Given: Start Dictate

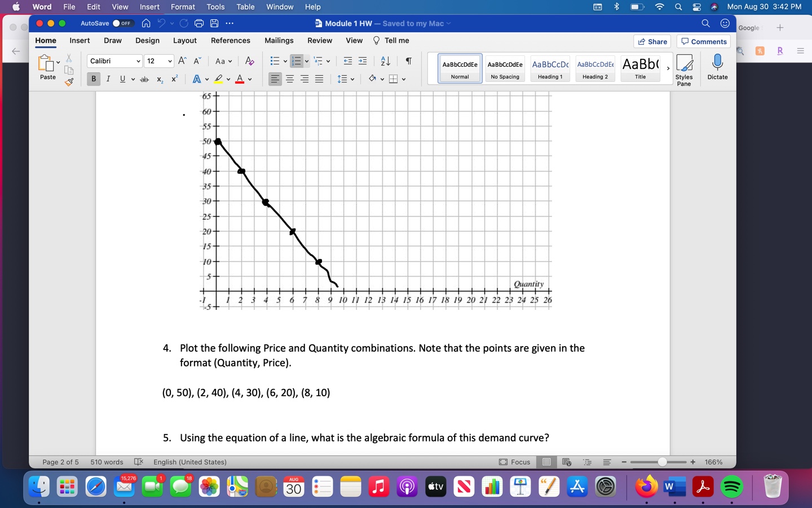Looking at the screenshot, I should point(717,66).
